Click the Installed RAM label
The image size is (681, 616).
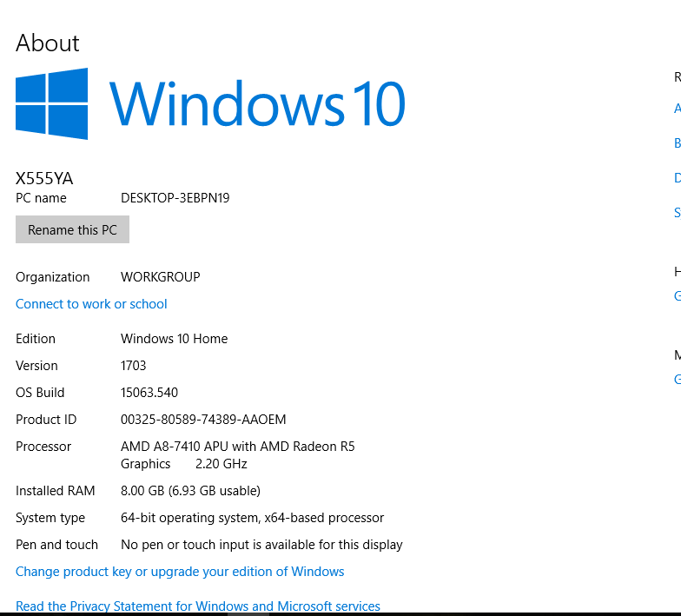56,491
